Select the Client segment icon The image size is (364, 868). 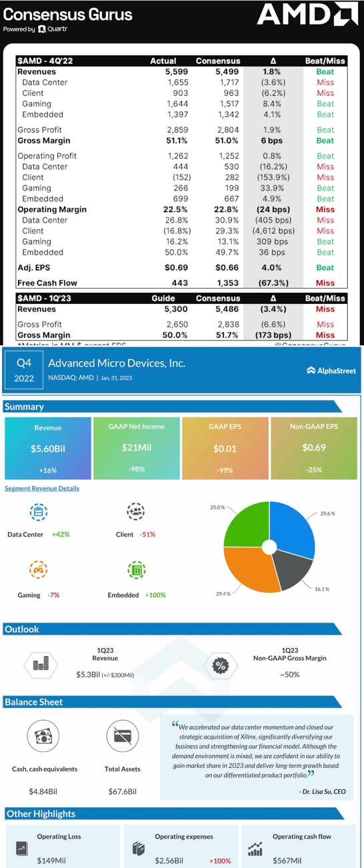(136, 512)
